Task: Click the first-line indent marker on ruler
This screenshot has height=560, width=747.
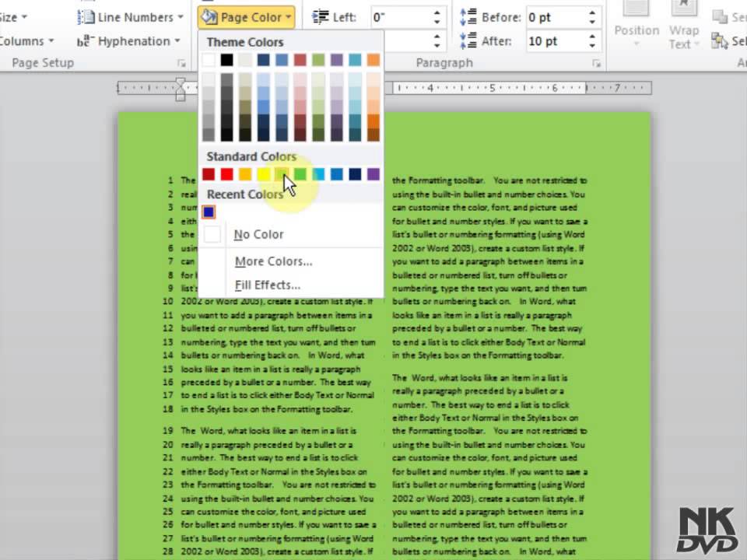Action: pyautogui.click(x=181, y=82)
